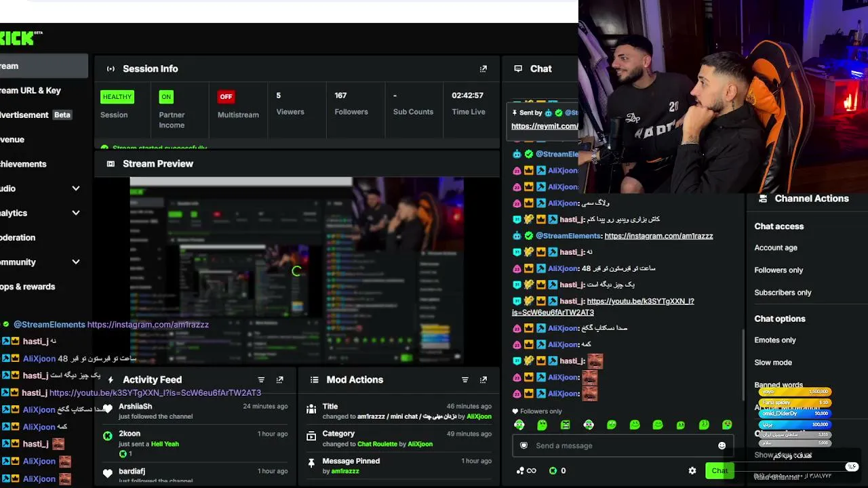Click the Message Pinned pin icon

[311, 463]
